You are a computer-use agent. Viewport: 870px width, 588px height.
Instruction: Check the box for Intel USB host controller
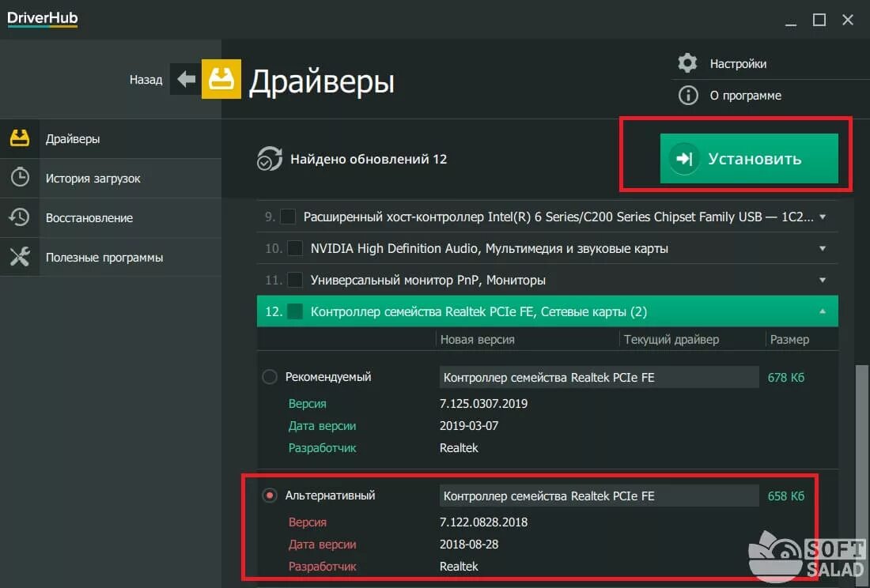pyautogui.click(x=287, y=216)
